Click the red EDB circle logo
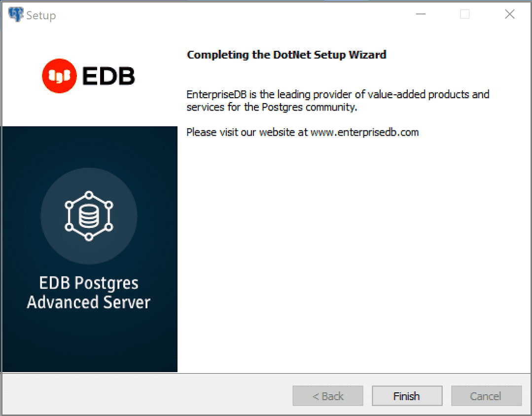The width and height of the screenshot is (532, 416). point(60,76)
